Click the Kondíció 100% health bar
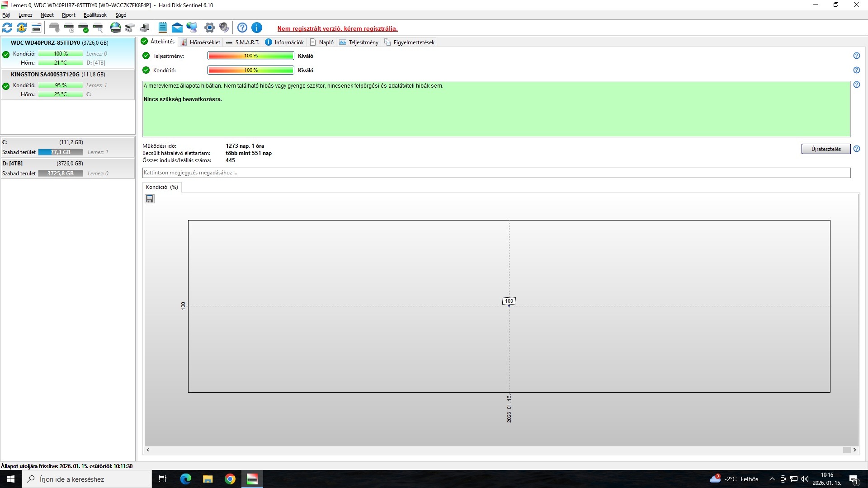The width and height of the screenshot is (868, 488). coord(250,70)
